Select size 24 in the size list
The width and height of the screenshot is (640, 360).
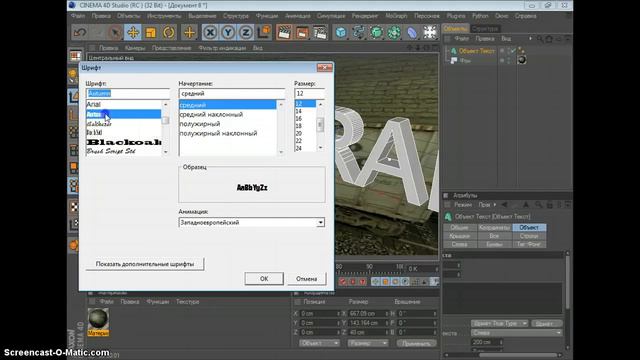tap(299, 149)
